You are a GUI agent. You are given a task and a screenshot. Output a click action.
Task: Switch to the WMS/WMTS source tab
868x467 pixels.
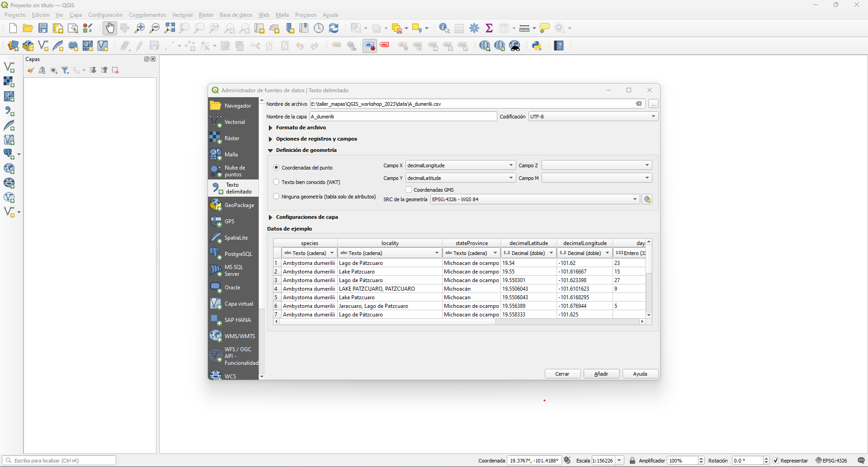pyautogui.click(x=233, y=336)
